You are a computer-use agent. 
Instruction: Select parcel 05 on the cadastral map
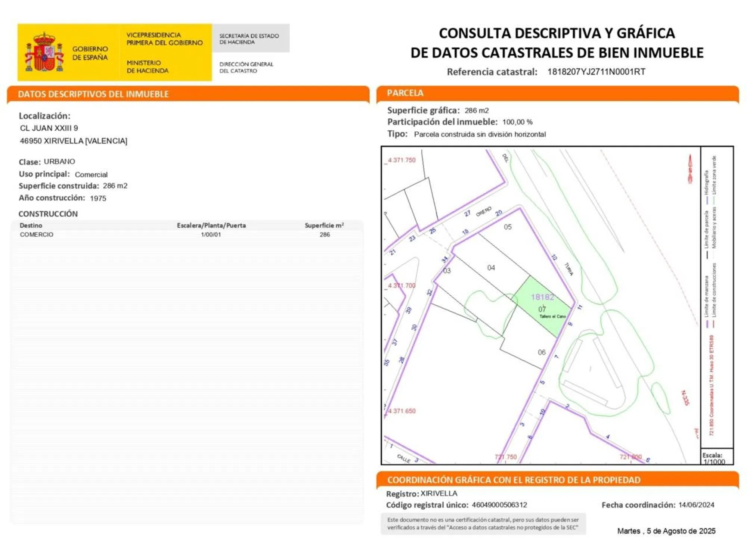point(508,227)
